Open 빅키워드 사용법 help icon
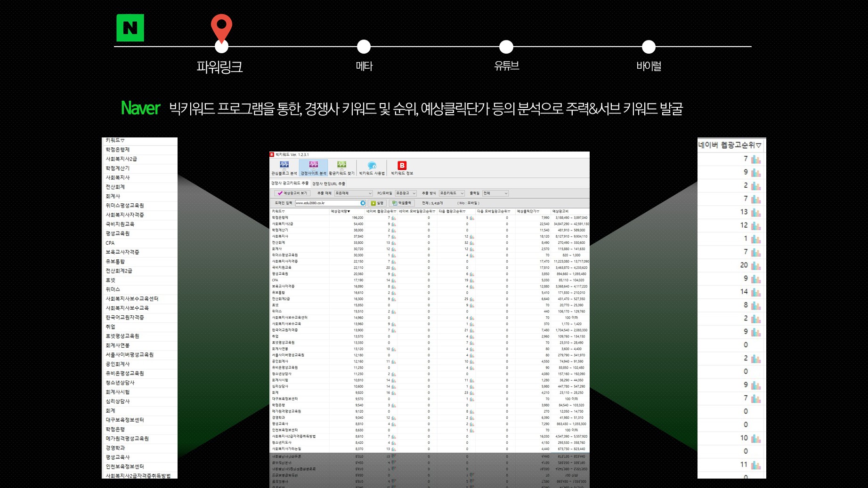 click(x=372, y=166)
